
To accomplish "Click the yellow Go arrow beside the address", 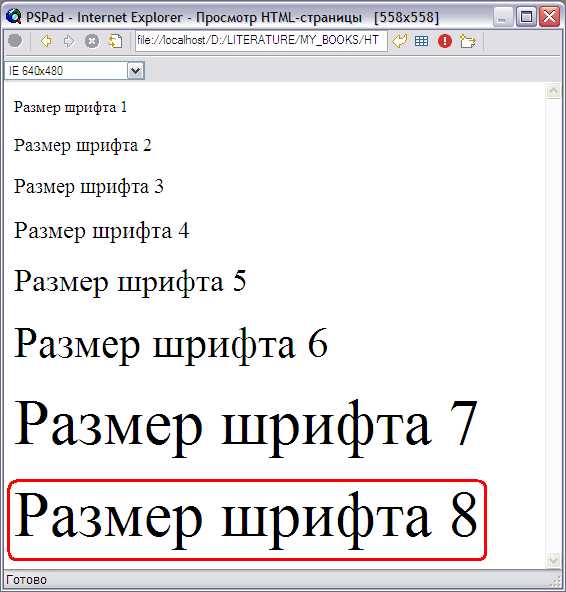I will [x=399, y=40].
